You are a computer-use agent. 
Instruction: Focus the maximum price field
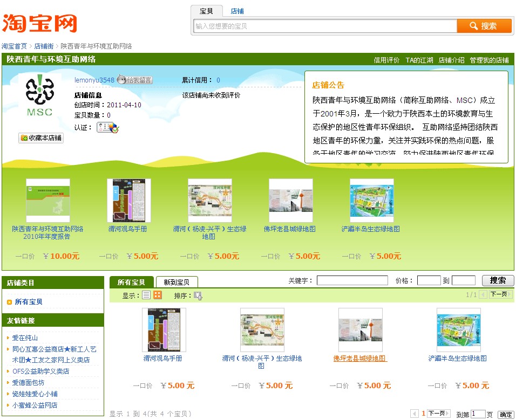[464, 280]
